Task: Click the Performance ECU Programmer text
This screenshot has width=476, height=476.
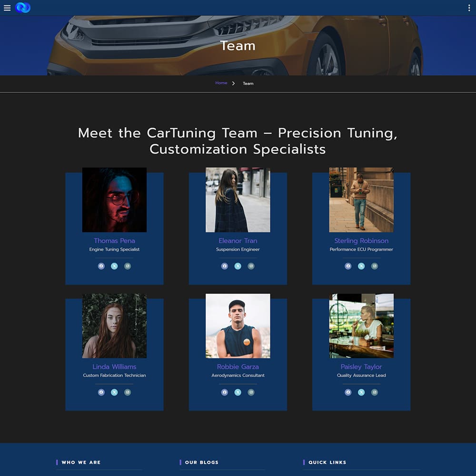Action: (x=361, y=249)
